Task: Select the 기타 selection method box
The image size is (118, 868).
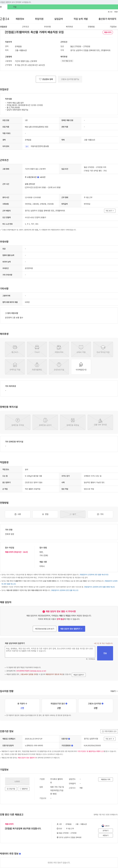Action: click(x=100, y=514)
